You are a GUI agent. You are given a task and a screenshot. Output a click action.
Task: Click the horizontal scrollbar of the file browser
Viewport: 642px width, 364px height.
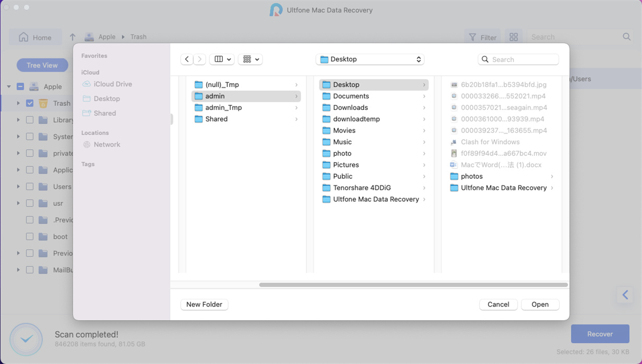pyautogui.click(x=413, y=285)
